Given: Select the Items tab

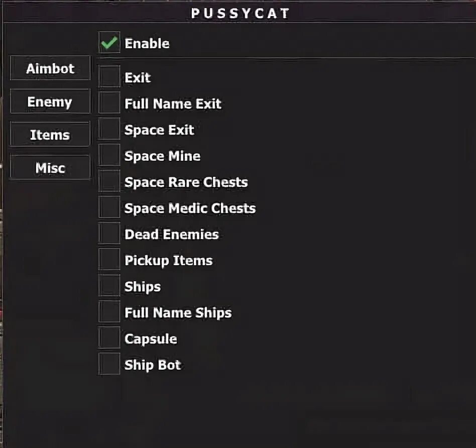Looking at the screenshot, I should (50, 134).
